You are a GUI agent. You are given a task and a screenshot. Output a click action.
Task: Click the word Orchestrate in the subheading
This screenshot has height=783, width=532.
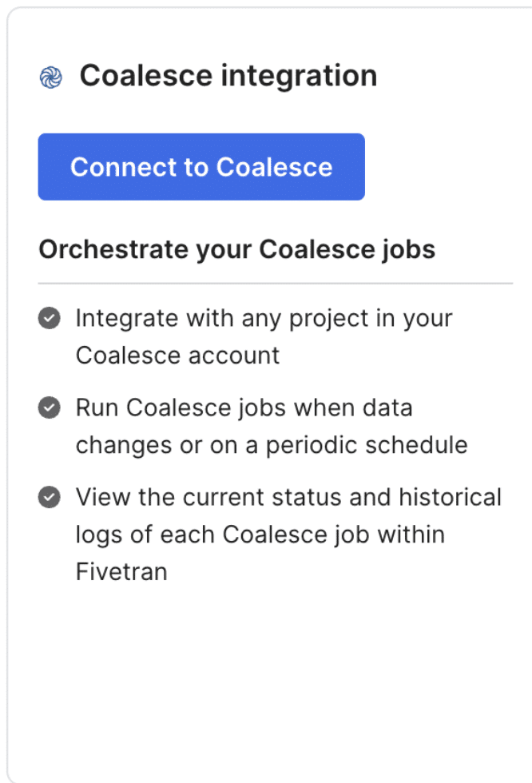(x=113, y=249)
